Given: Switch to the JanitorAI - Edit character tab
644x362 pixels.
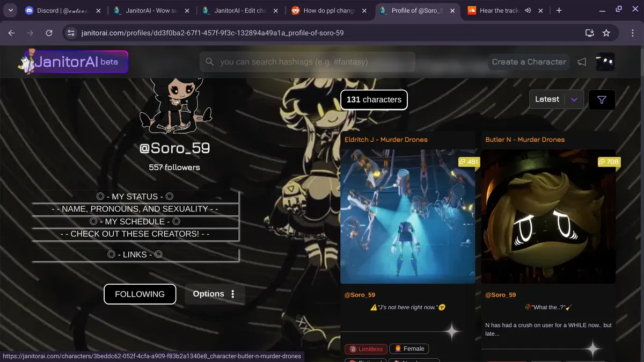Looking at the screenshot, I should (240, 10).
